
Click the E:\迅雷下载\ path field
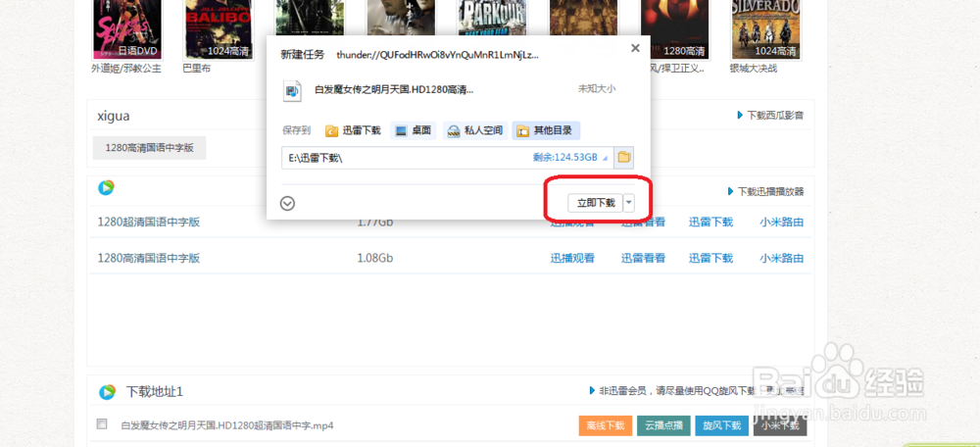(448, 158)
